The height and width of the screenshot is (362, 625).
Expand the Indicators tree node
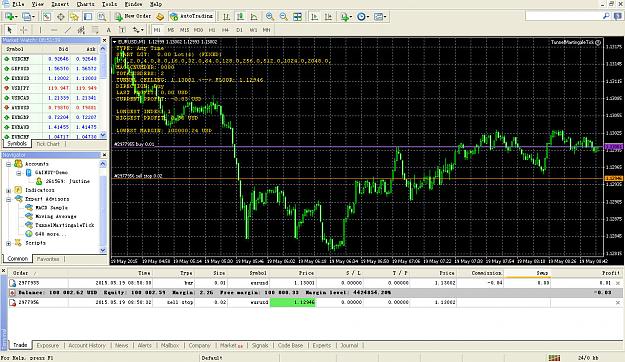[x=8, y=190]
